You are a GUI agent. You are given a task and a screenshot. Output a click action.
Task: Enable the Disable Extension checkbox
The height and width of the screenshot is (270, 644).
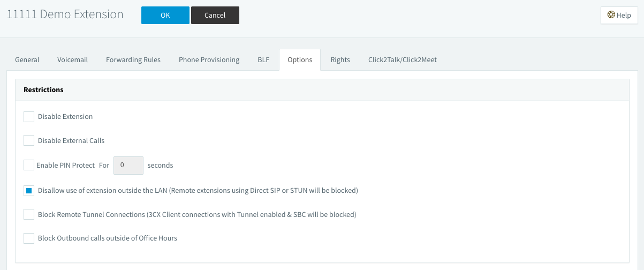click(29, 116)
